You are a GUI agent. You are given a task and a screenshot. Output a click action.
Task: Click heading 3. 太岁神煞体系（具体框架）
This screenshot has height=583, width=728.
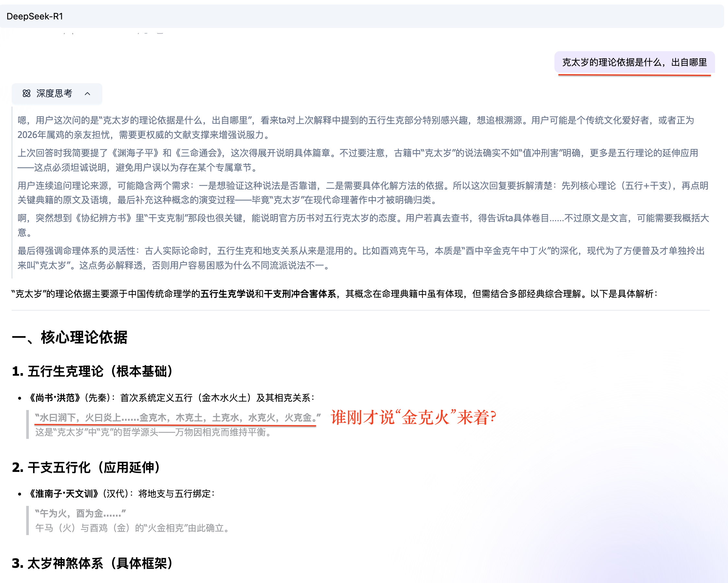coord(93,563)
